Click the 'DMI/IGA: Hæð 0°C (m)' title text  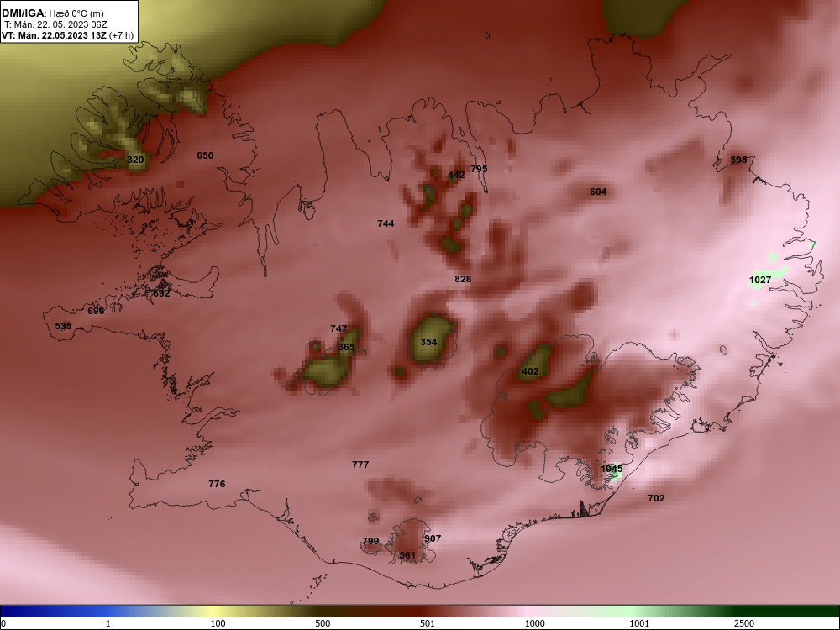pos(52,13)
